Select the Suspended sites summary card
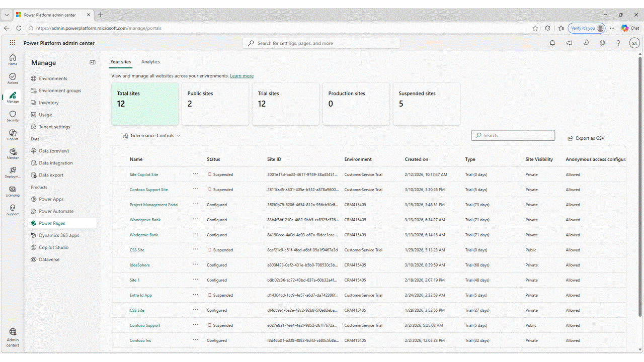The height and width of the screenshot is (362, 644). (x=426, y=104)
